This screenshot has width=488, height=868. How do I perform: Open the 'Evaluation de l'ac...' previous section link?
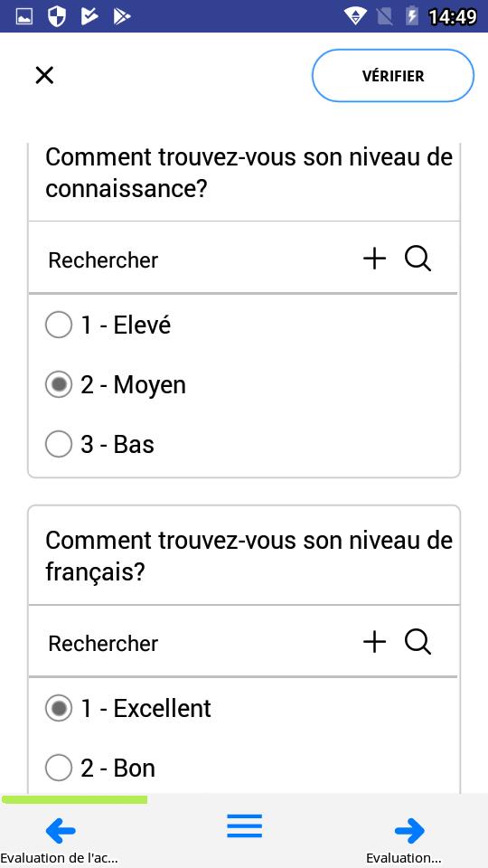coord(60,859)
